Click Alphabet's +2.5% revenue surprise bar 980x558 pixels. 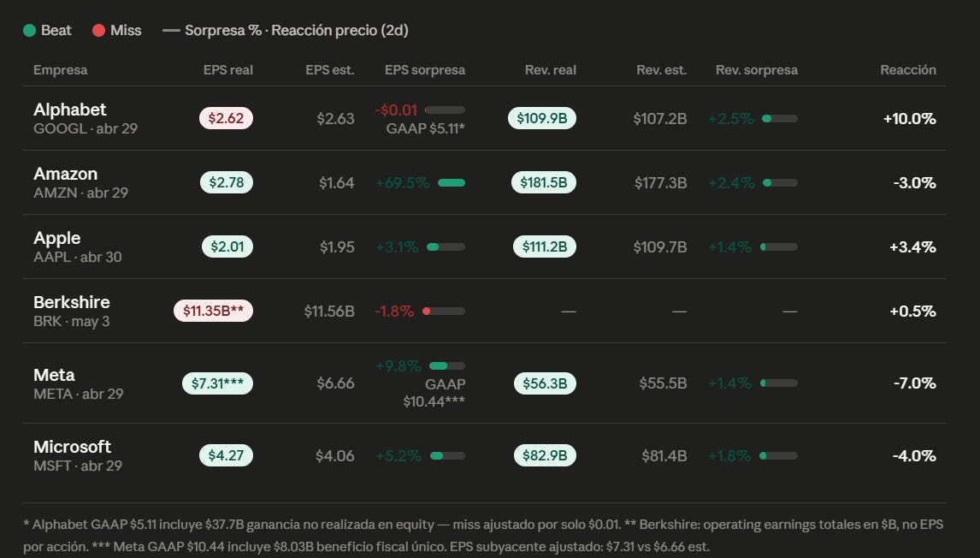tap(780, 118)
